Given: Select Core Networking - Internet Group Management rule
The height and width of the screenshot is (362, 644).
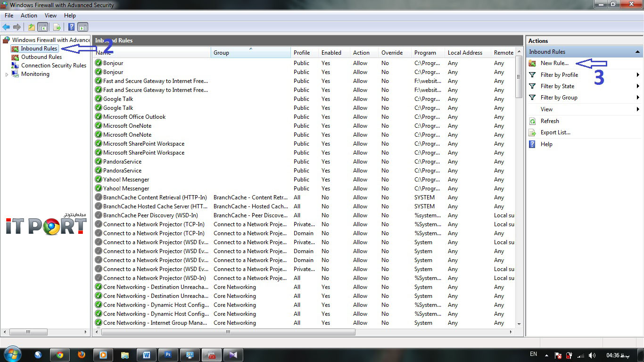Looking at the screenshot, I should coord(156,323).
